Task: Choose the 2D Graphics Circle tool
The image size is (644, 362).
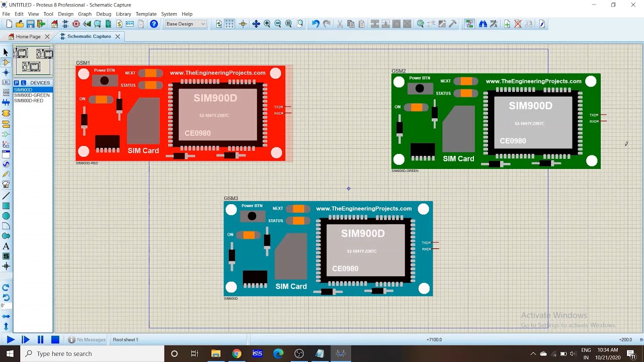Action: click(6, 216)
